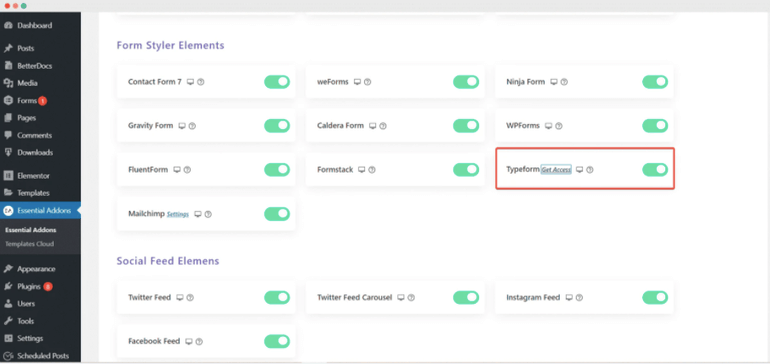Click the Facebook Feed demo monitor icon
Image resolution: width=770 pixels, height=364 pixels.
[189, 341]
